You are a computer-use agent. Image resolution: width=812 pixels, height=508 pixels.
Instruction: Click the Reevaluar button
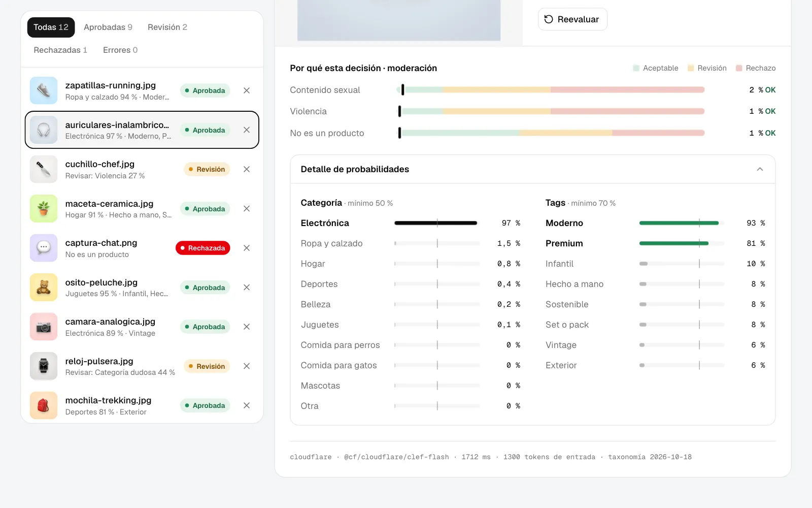[x=572, y=19]
